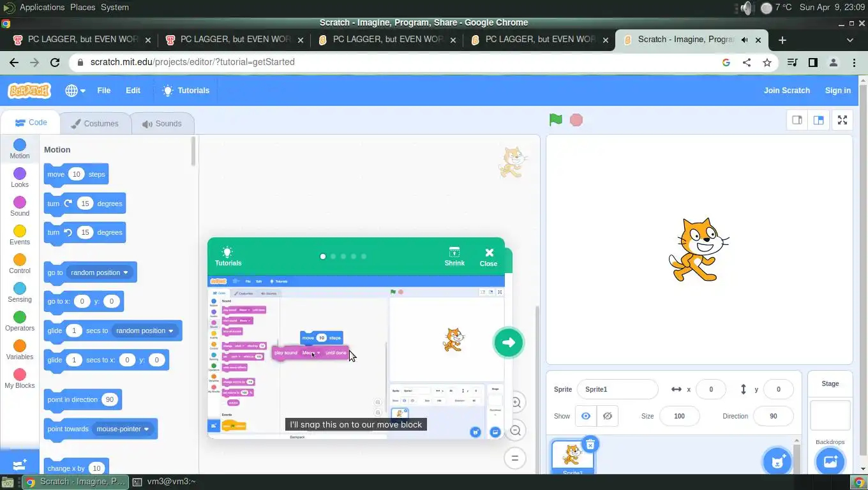Select the Sprite1 thumbnail
868x490 pixels.
(572, 457)
